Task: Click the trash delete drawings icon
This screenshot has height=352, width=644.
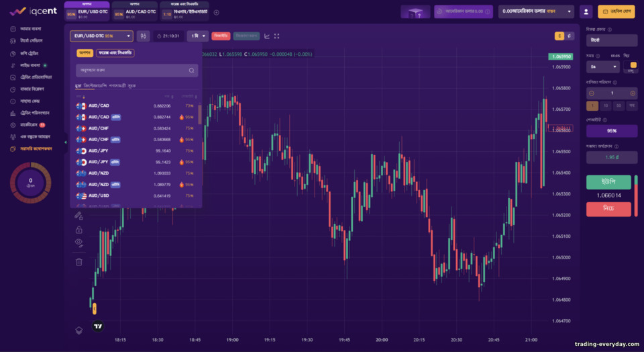Action: point(79,261)
